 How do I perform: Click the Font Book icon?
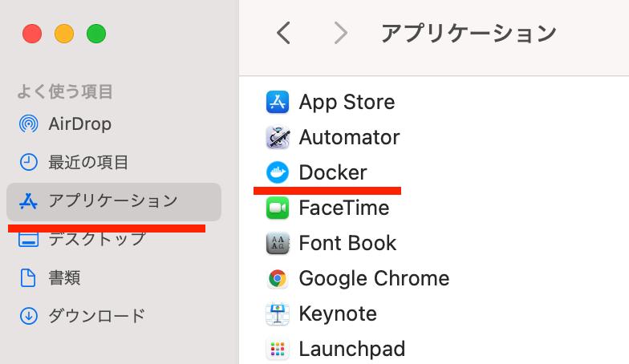278,243
